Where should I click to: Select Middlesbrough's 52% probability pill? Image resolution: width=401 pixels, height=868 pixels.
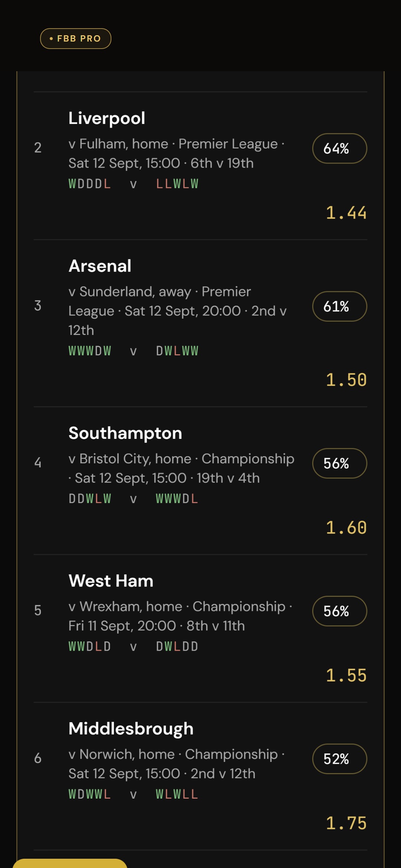(x=340, y=759)
